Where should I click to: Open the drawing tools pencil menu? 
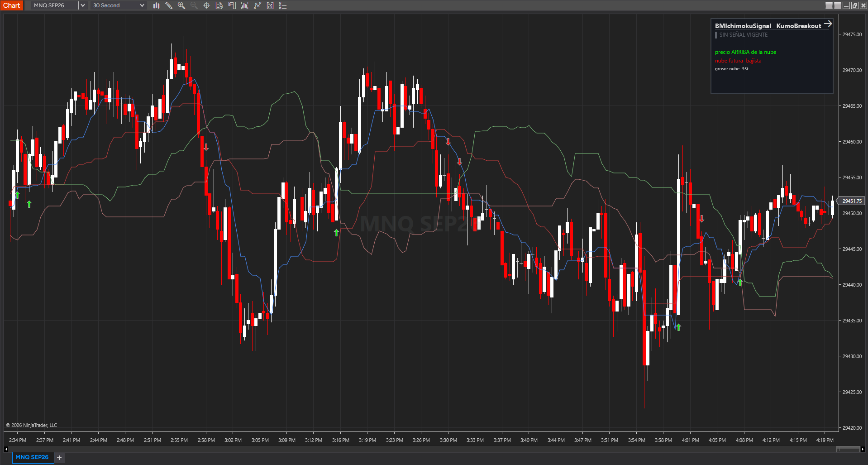click(x=169, y=5)
